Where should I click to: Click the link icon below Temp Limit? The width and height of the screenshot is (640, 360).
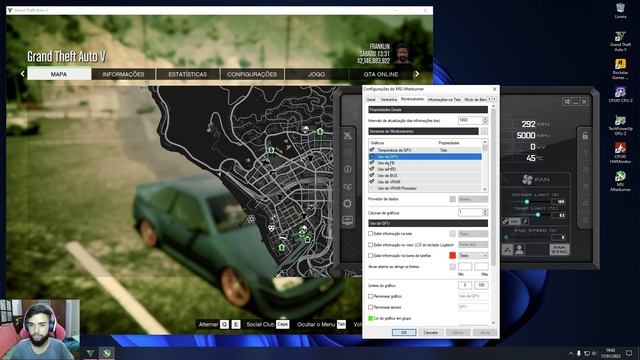506,221
